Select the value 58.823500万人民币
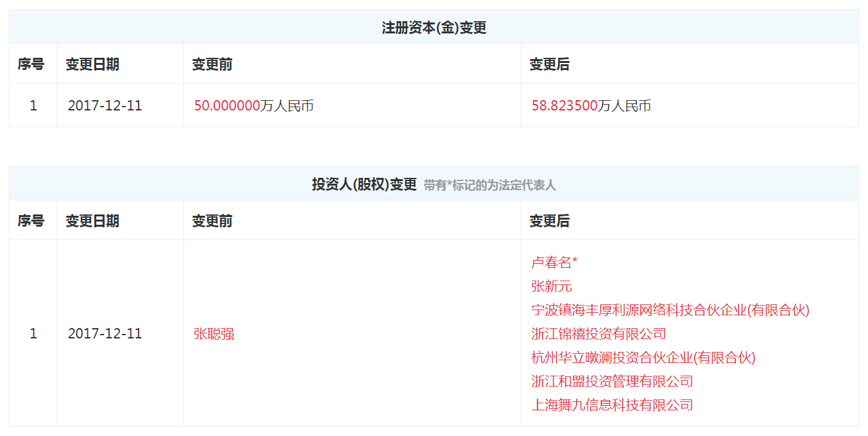 (x=591, y=106)
